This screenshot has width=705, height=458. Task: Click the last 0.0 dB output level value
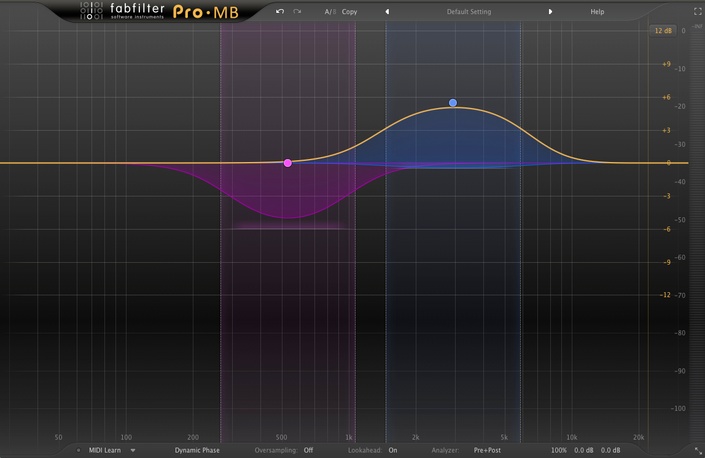pos(611,450)
